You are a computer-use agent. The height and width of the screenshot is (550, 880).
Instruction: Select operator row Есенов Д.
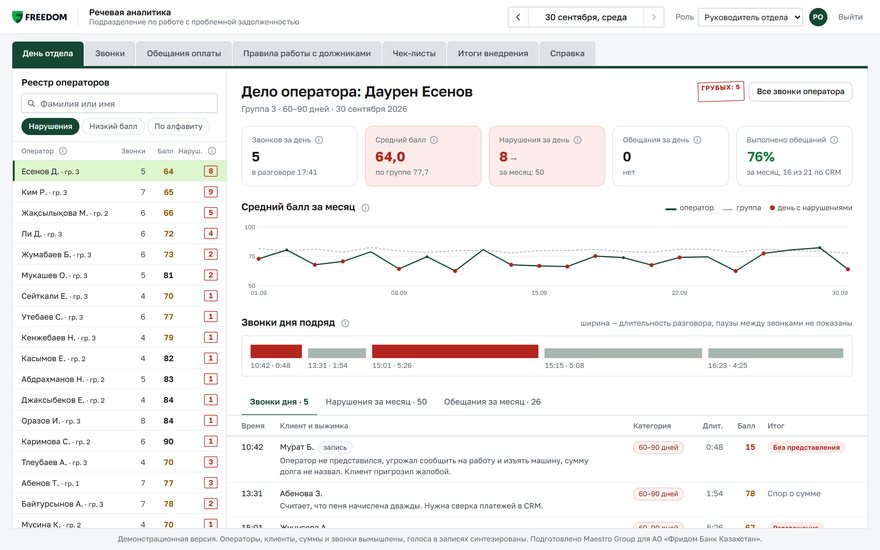pyautogui.click(x=120, y=171)
